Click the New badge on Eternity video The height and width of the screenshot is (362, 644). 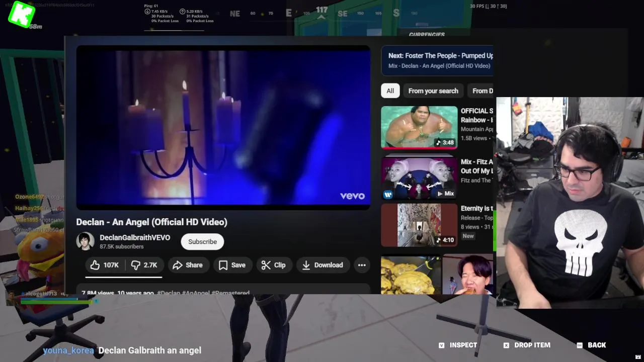pos(468,236)
